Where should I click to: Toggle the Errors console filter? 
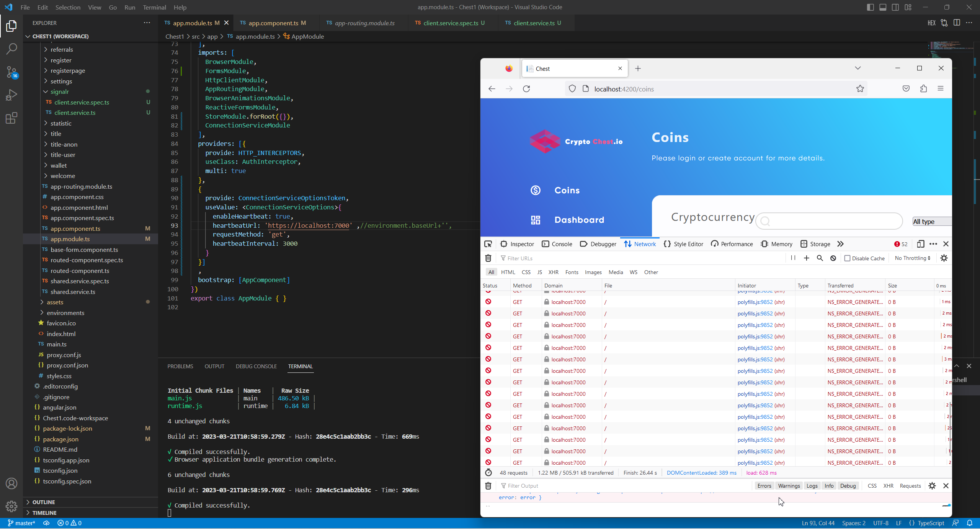tap(764, 486)
